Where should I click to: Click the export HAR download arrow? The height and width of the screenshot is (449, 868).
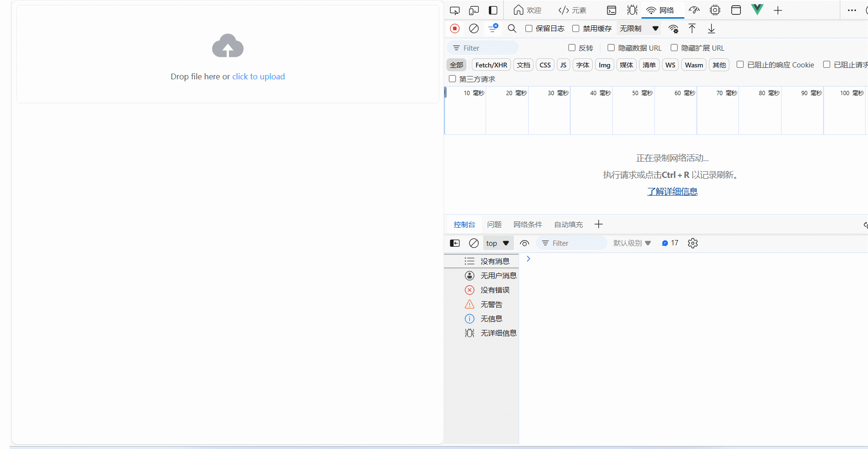pos(711,29)
